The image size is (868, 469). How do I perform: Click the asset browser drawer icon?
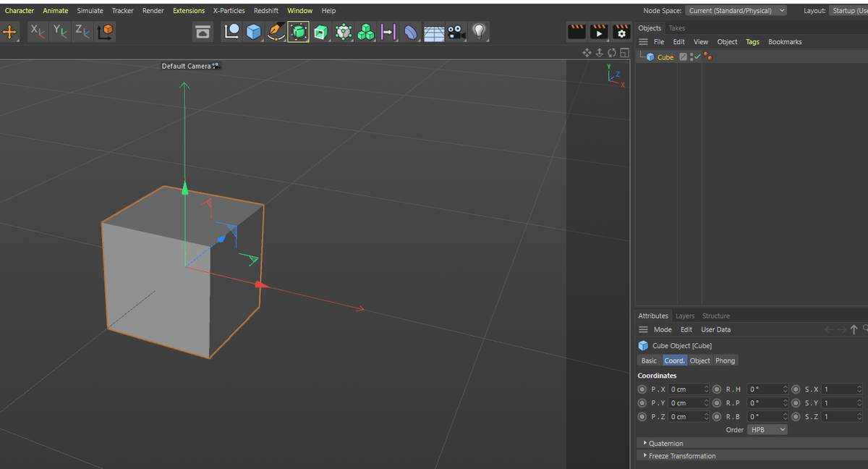pos(203,32)
